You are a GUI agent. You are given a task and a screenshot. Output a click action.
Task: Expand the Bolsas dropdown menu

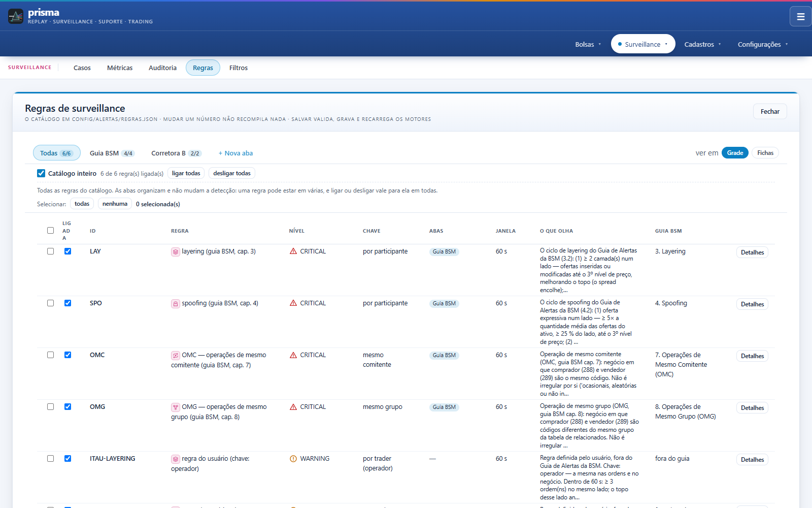[x=588, y=44]
